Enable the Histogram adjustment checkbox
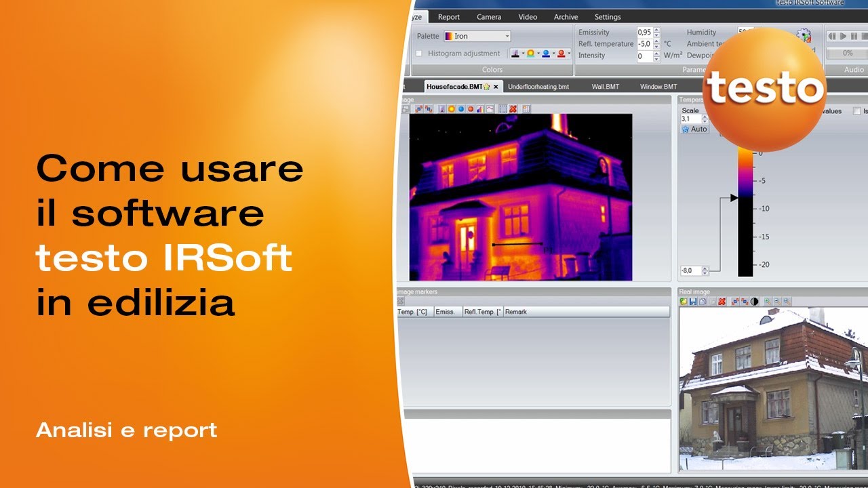 point(419,54)
